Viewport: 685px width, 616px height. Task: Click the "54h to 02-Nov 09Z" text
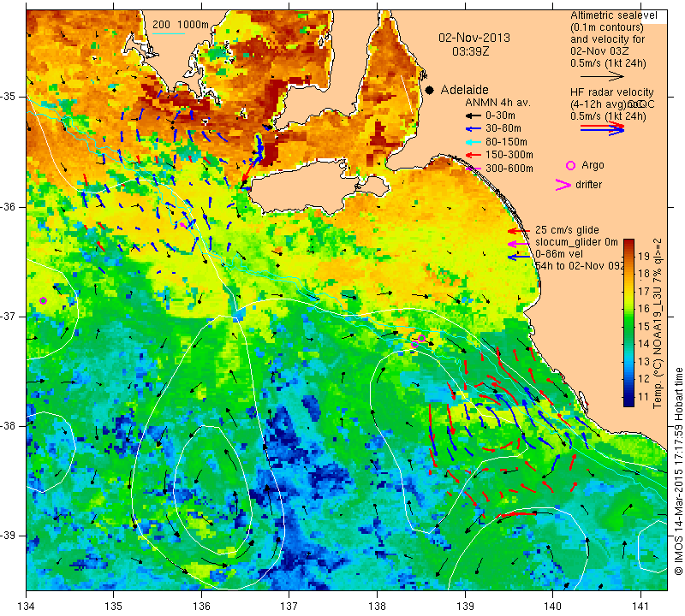[x=580, y=266]
